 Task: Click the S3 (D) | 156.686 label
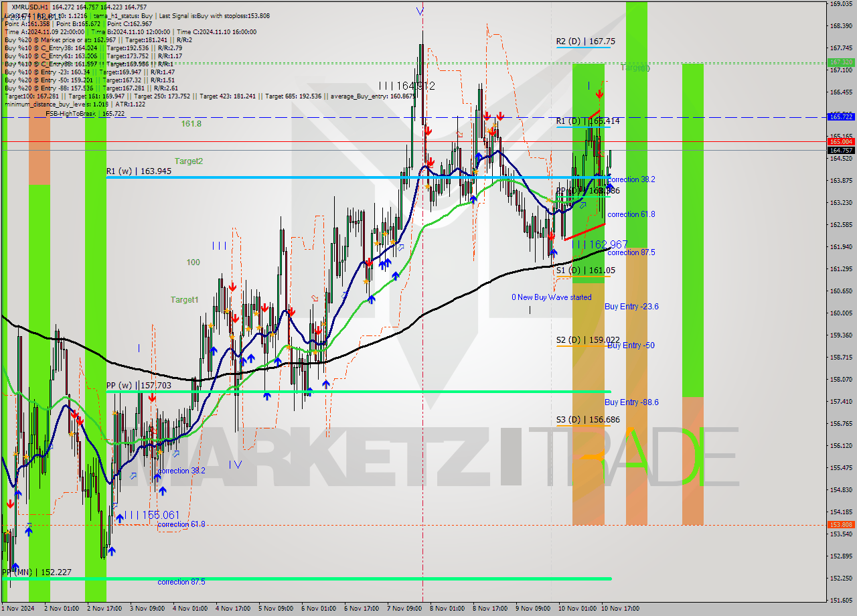587,420
